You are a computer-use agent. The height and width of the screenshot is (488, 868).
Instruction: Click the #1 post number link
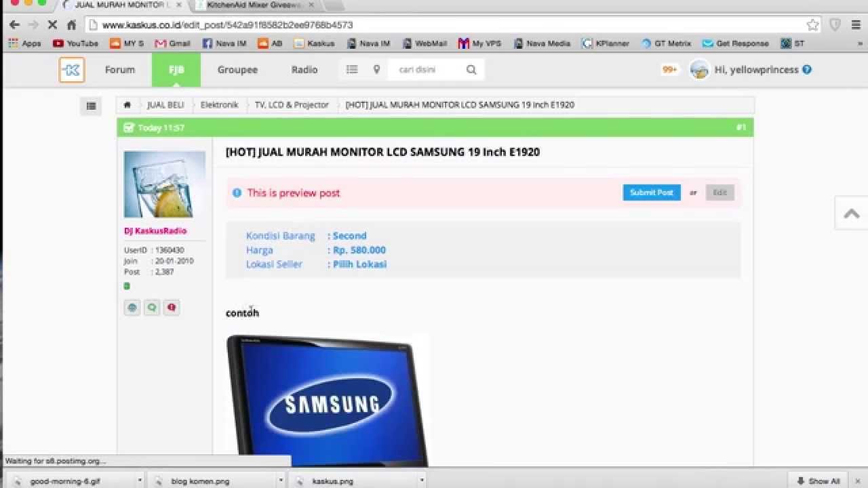[741, 127]
